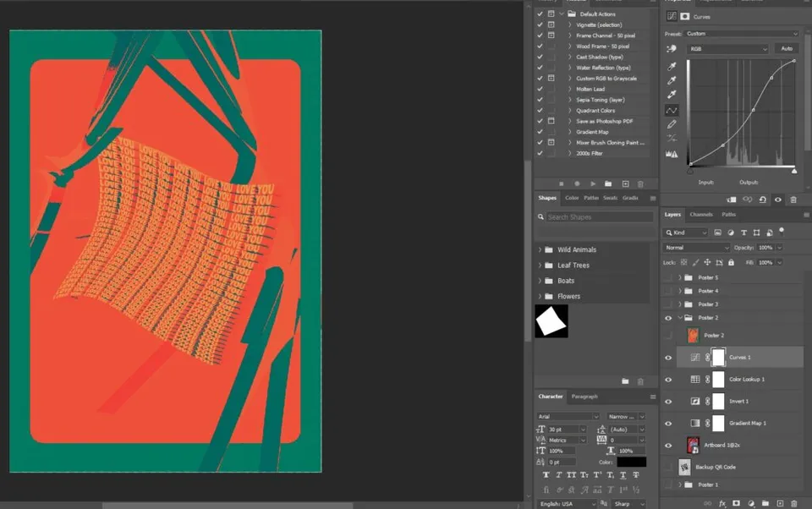Create new layer icon in Layers panel
The image size is (812, 509).
pyautogui.click(x=780, y=503)
